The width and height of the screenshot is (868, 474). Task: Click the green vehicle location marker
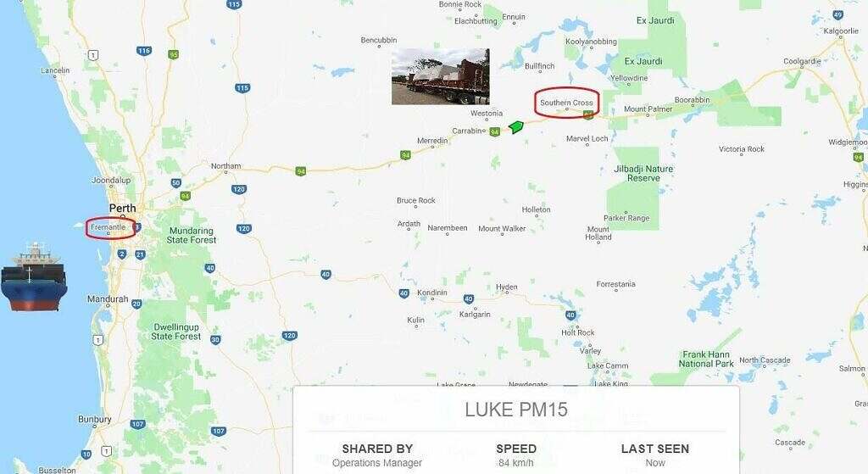click(x=516, y=127)
